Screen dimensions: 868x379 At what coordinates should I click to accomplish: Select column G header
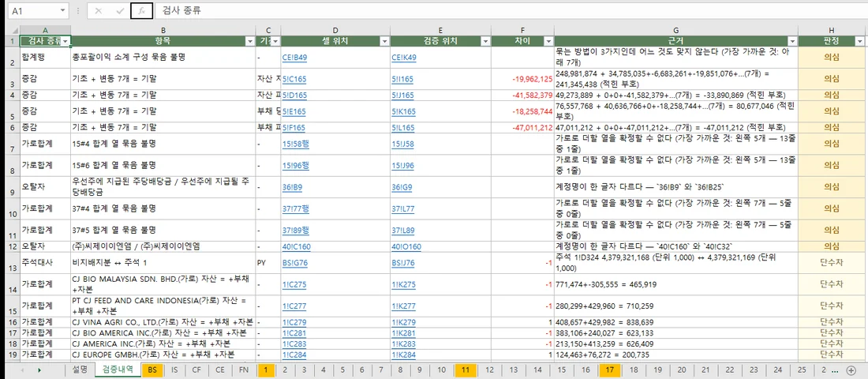pos(676,30)
